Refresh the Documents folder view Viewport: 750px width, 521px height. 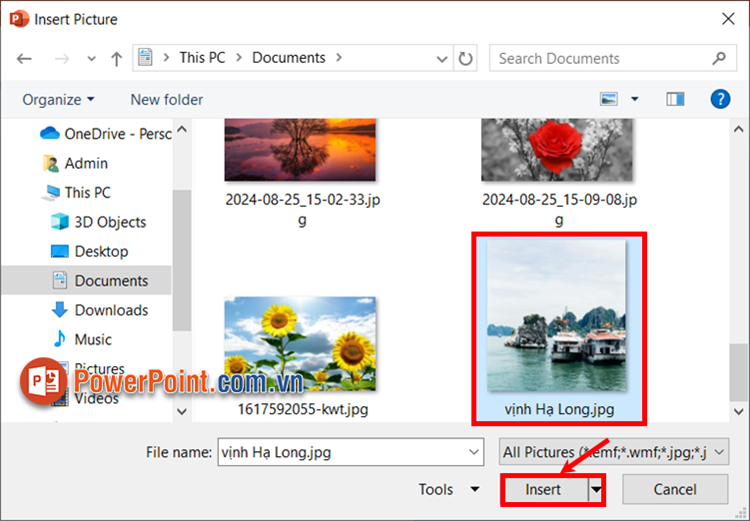466,58
